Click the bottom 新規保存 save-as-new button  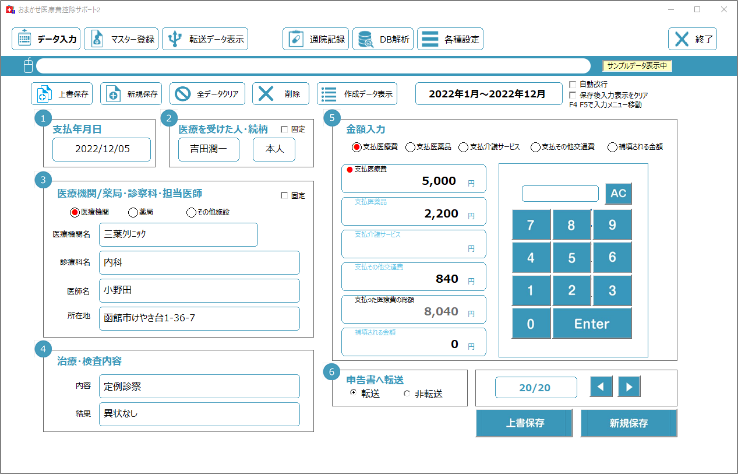coord(628,423)
